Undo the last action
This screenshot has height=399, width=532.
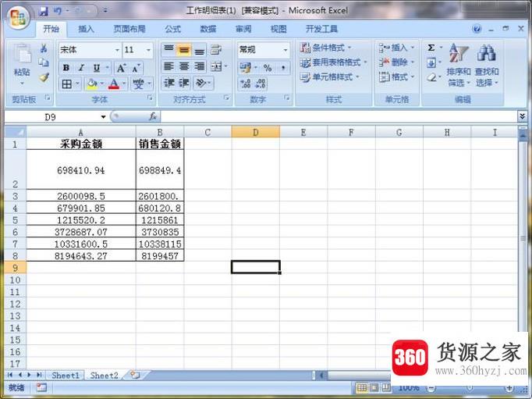58,11
